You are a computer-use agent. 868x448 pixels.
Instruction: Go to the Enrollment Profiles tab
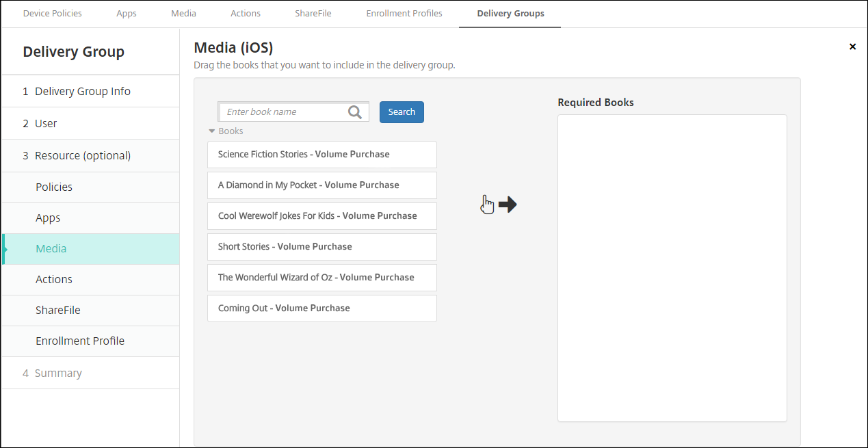pos(404,14)
